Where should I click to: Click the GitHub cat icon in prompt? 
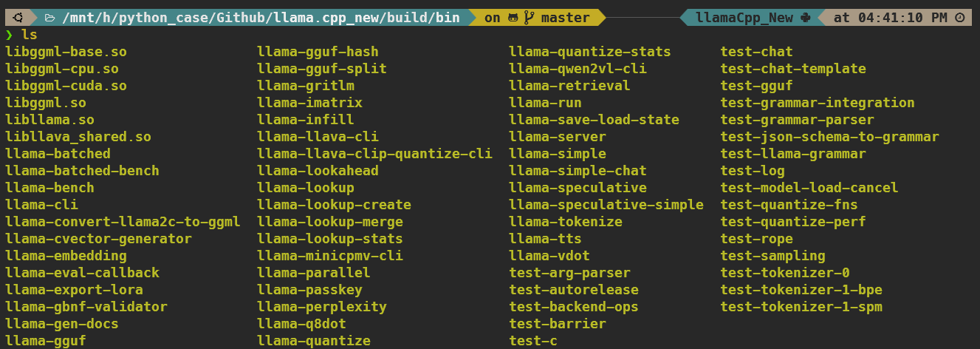[x=513, y=17]
